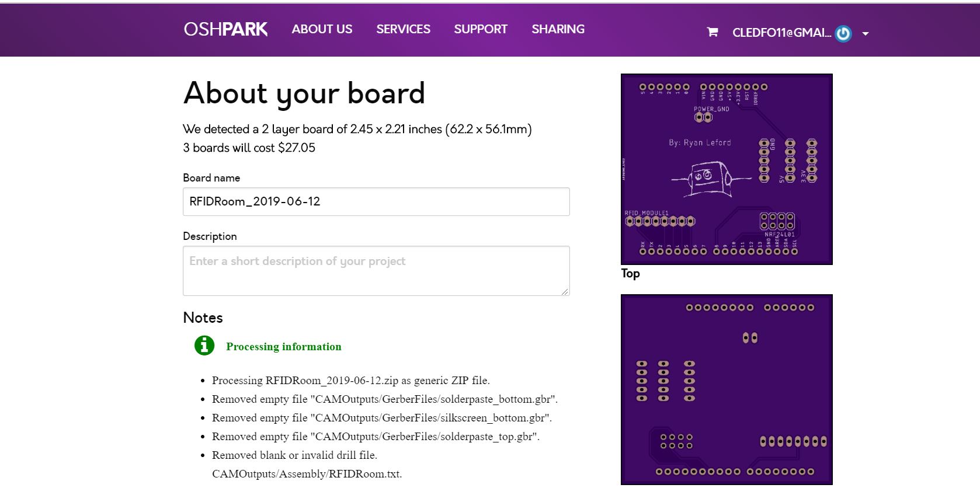Click the 'Board name' label
The height and width of the screenshot is (488, 980).
pos(211,178)
